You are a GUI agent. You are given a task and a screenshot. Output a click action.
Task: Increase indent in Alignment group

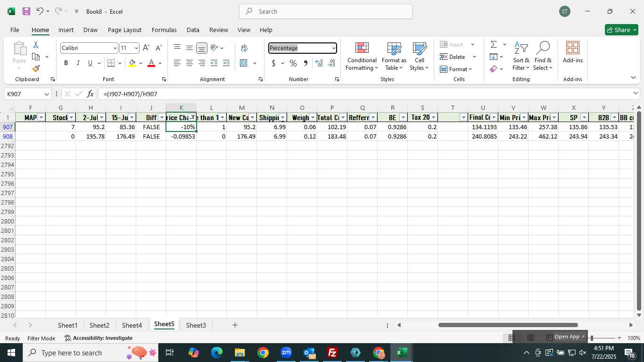[x=226, y=63]
